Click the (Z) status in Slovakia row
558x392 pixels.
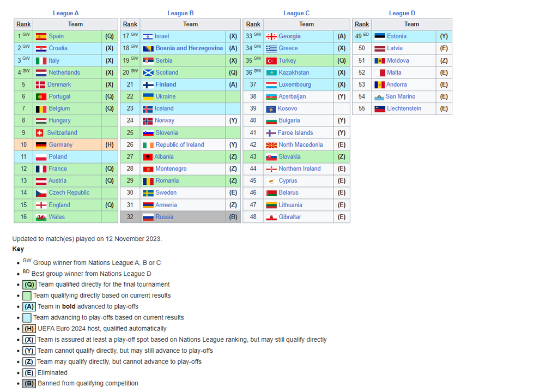click(342, 156)
